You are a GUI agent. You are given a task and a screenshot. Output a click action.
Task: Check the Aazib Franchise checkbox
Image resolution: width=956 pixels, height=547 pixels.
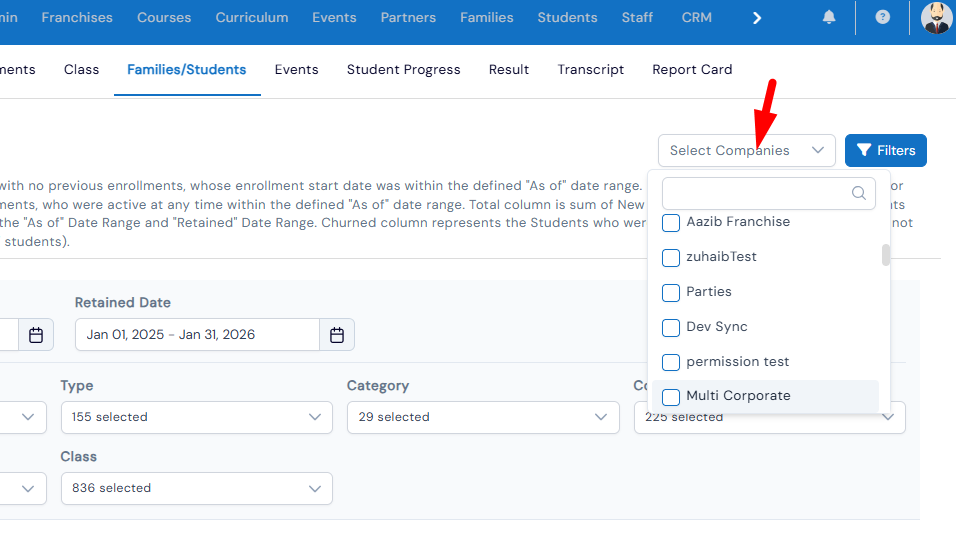click(x=671, y=222)
